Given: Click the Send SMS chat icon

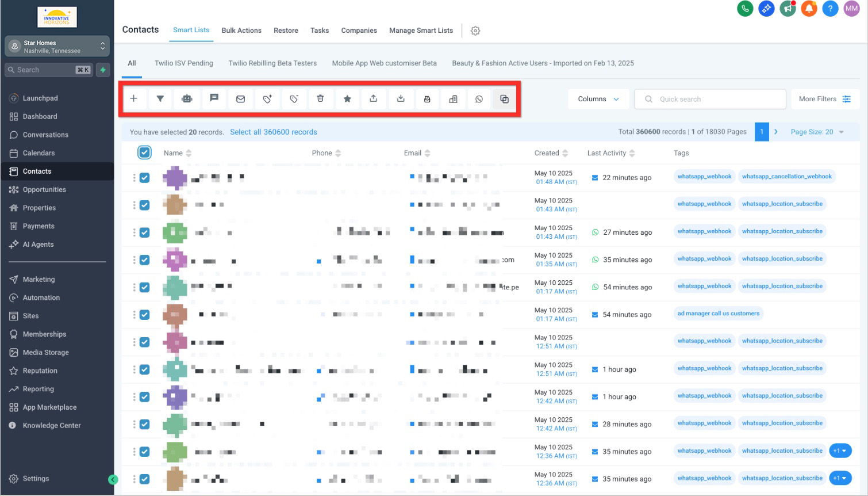Looking at the screenshot, I should coord(214,98).
